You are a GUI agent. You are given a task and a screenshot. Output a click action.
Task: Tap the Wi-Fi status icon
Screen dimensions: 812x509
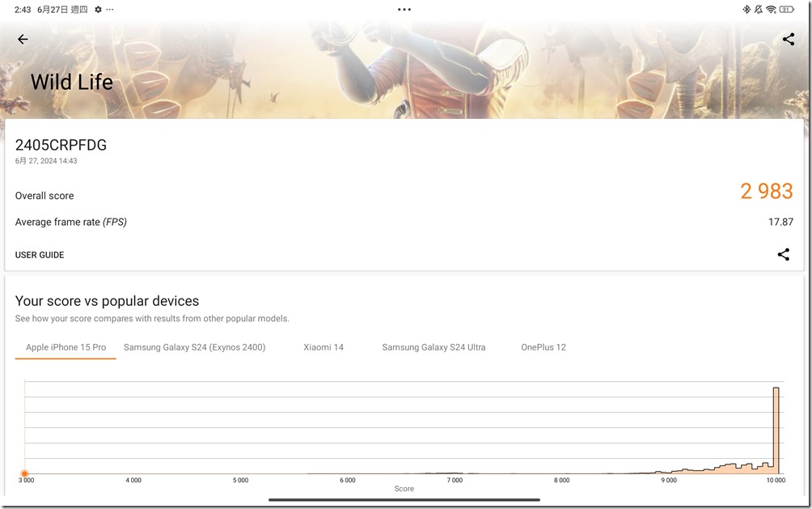click(x=771, y=10)
